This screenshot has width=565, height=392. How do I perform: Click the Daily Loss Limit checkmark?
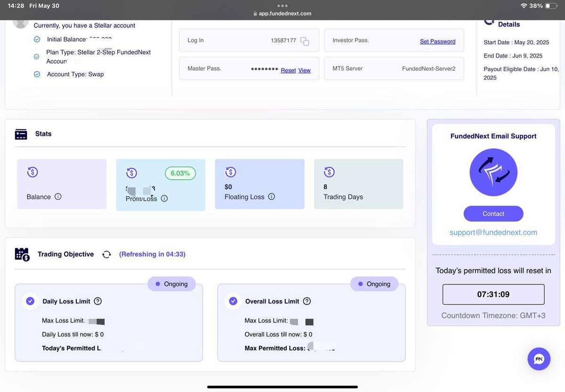tap(30, 301)
